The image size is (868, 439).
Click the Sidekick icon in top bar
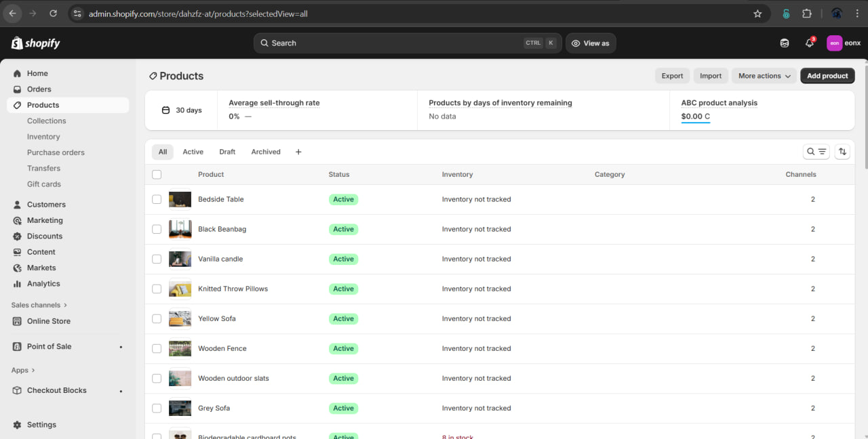pos(785,43)
